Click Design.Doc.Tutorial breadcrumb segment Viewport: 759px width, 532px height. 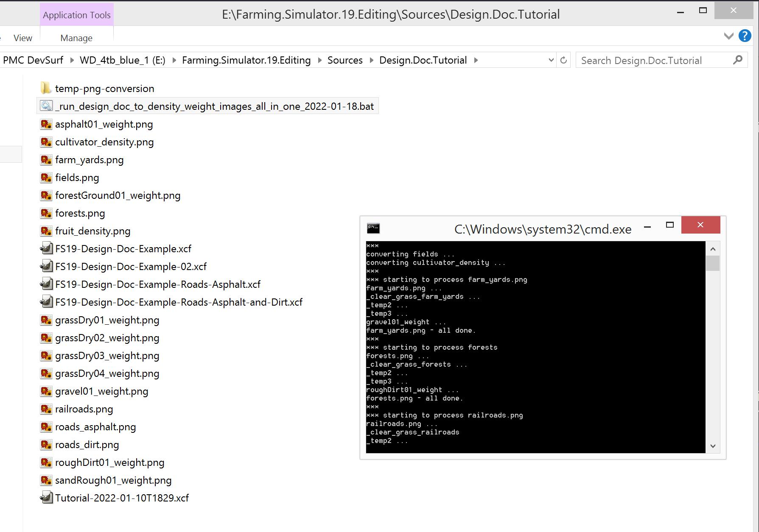pyautogui.click(x=423, y=60)
